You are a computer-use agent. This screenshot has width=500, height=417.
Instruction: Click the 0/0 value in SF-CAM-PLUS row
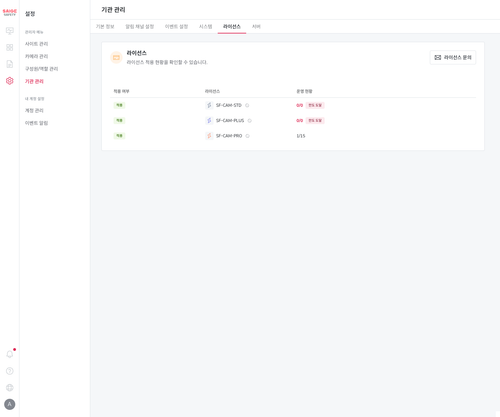coord(299,121)
